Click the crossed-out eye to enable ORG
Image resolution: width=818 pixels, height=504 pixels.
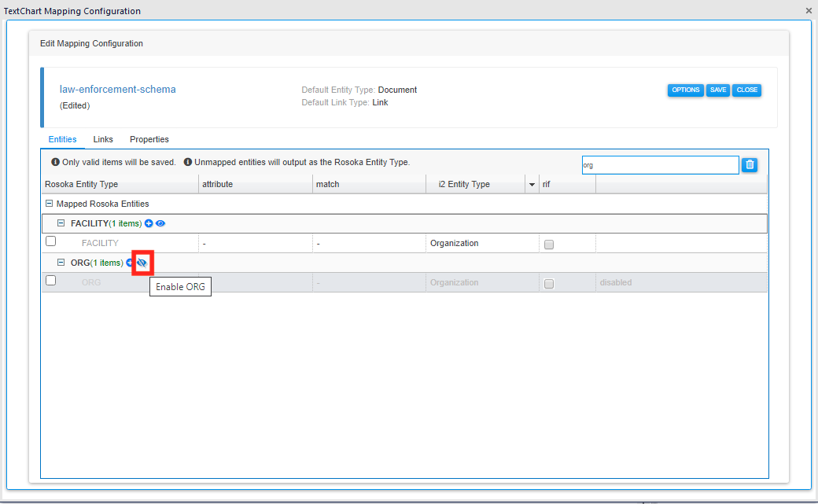click(142, 262)
